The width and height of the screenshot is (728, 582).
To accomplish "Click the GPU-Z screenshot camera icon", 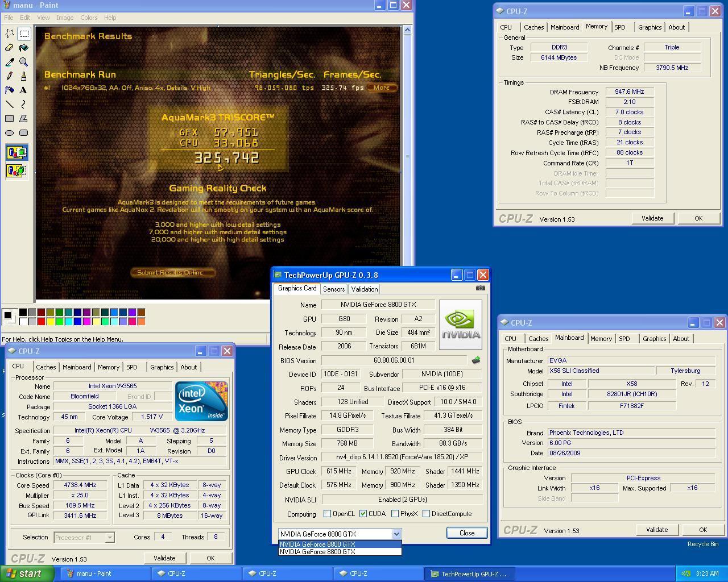I will click(480, 288).
